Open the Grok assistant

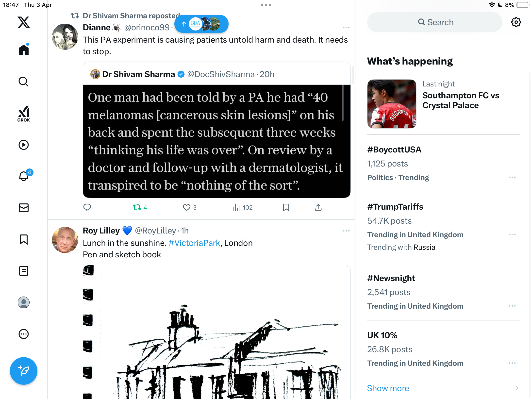[24, 114]
